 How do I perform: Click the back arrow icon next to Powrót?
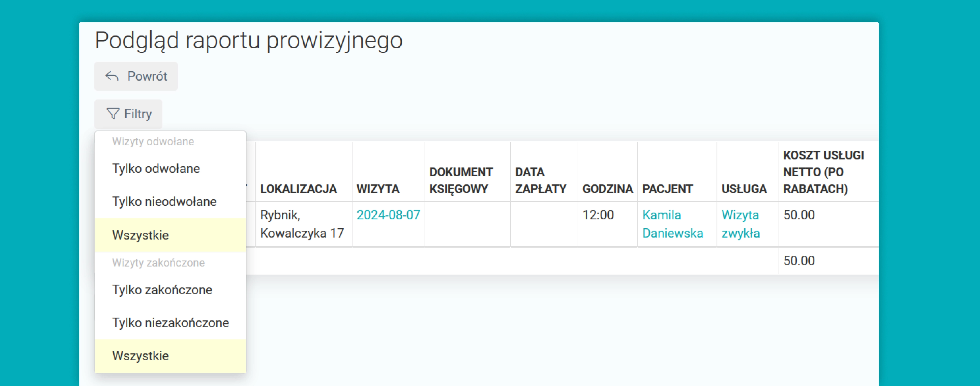[x=112, y=76]
